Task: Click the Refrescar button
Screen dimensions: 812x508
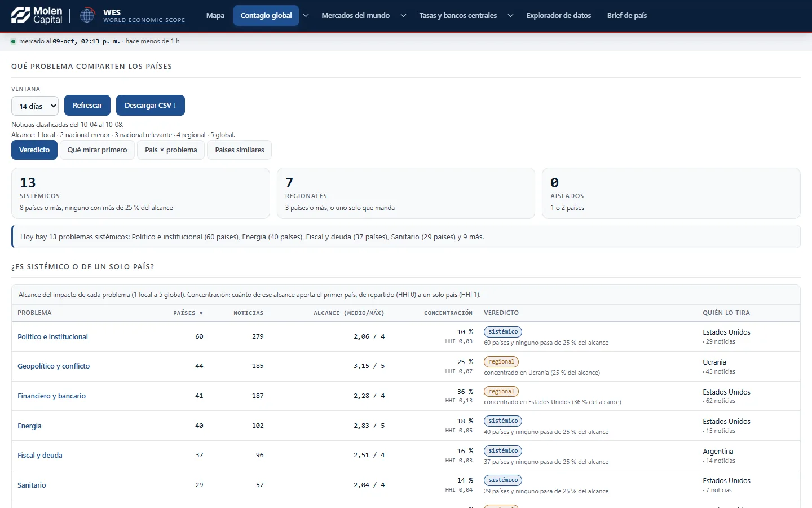Action: 87,106
